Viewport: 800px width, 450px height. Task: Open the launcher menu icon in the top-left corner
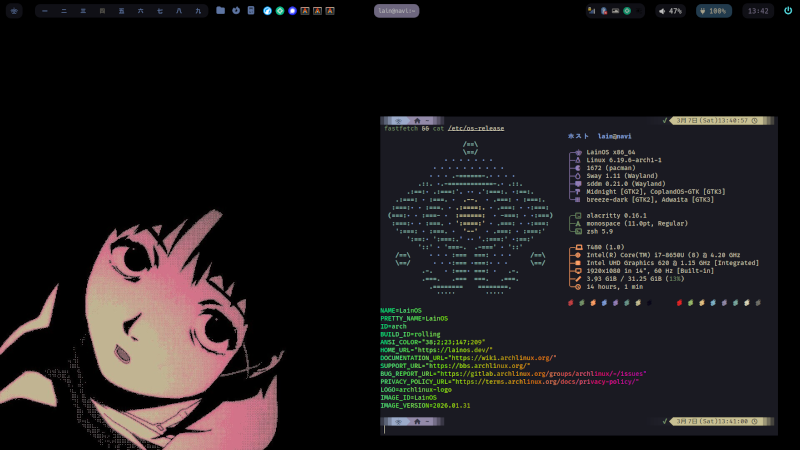point(14,11)
